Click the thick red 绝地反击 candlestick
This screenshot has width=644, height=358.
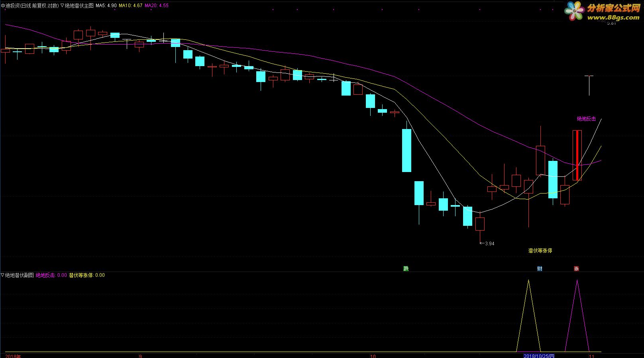[x=577, y=155]
